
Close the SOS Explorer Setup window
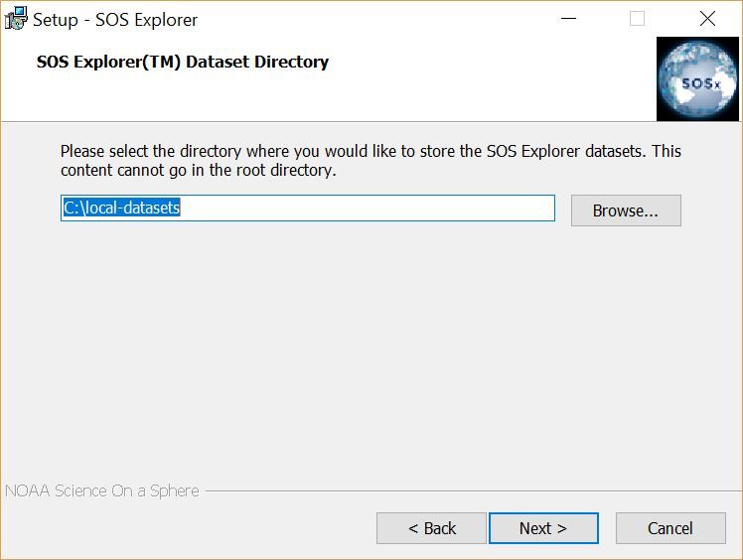[x=707, y=19]
